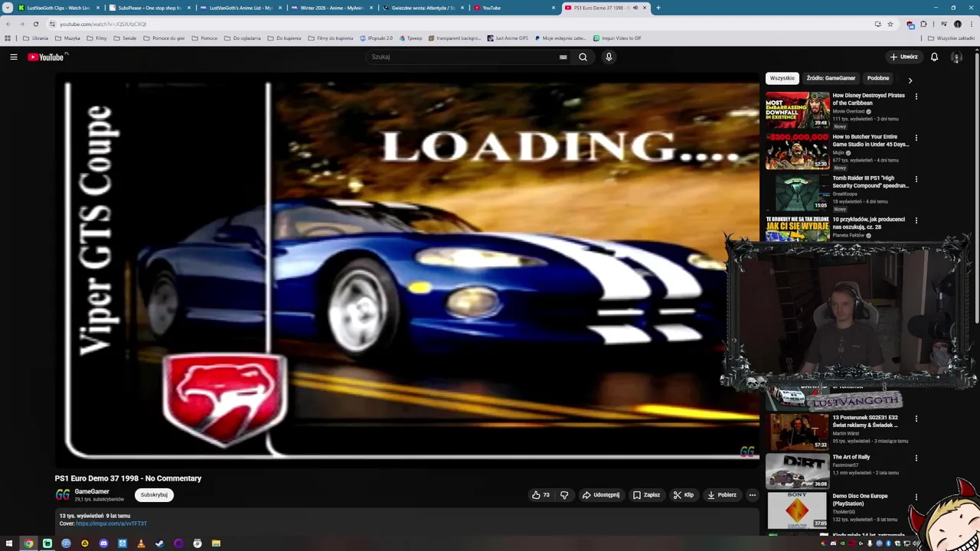
Task: Open How Disney Destroyed Pirates thumbnail
Action: click(x=798, y=110)
